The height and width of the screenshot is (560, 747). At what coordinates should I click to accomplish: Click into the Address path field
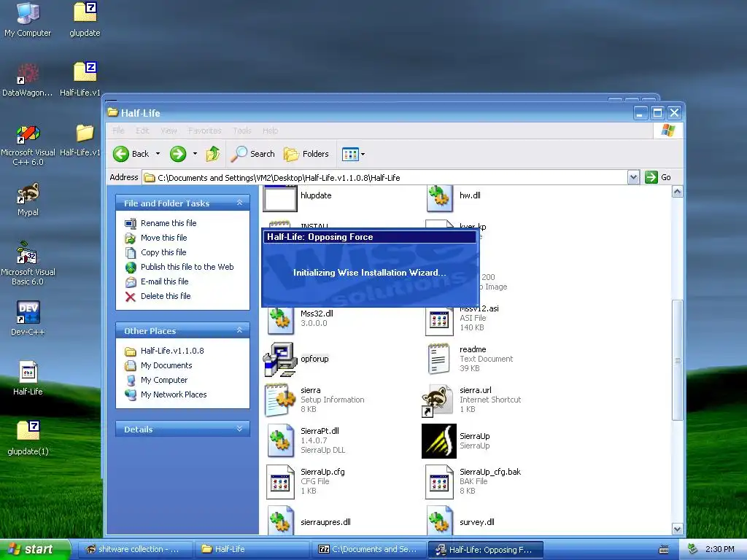click(385, 178)
